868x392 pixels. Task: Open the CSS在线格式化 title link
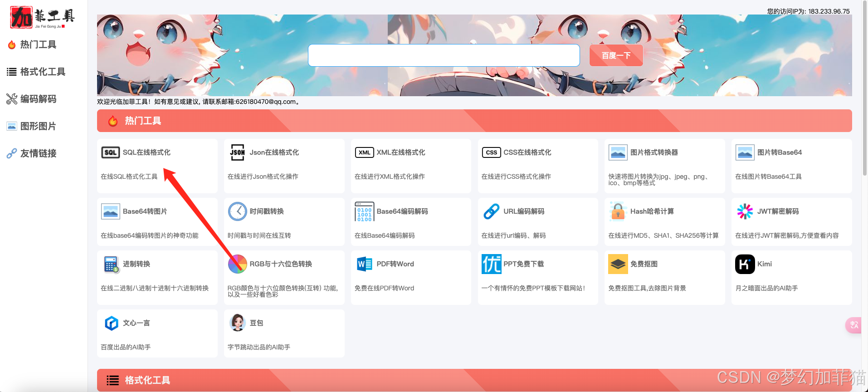pos(527,152)
